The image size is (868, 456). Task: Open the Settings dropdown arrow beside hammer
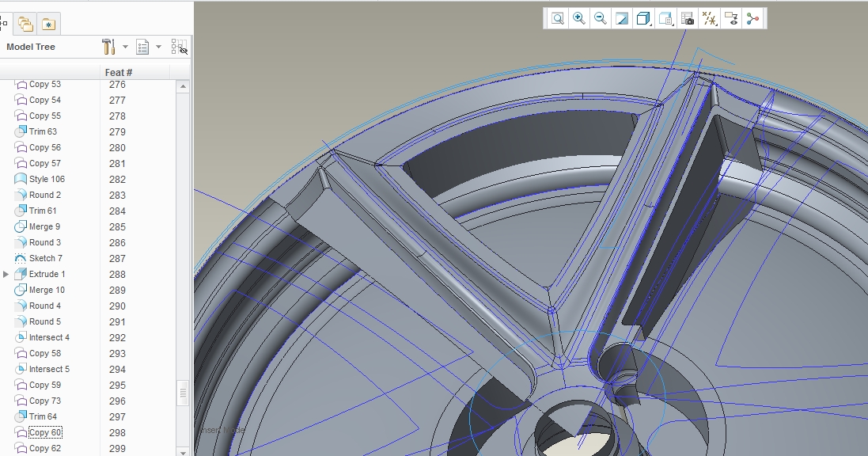click(125, 47)
